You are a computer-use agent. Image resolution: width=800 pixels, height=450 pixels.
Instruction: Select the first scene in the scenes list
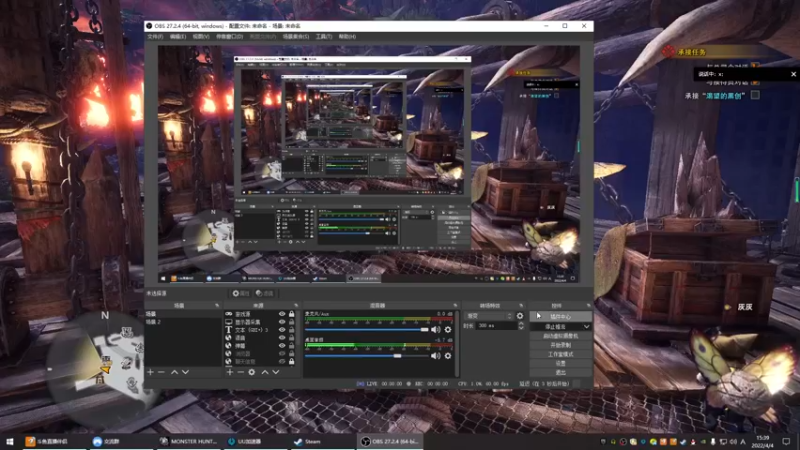[x=183, y=314]
